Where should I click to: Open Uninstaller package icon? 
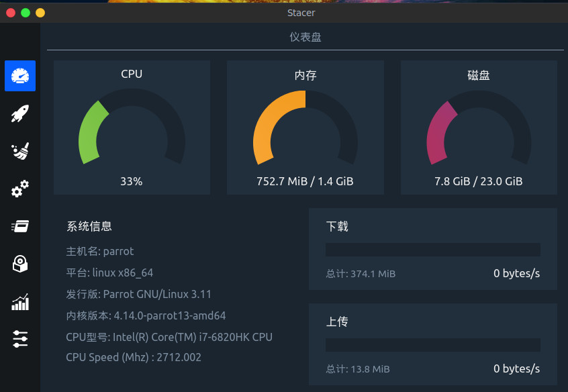(20, 264)
